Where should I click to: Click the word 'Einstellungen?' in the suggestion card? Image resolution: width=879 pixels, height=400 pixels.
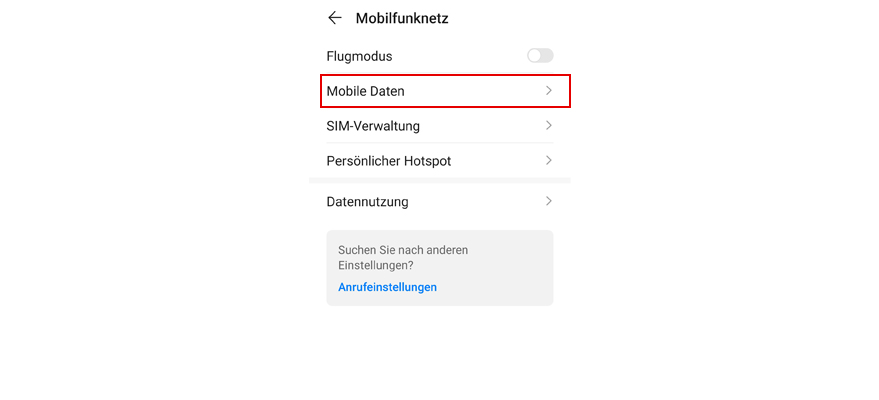[x=374, y=266]
